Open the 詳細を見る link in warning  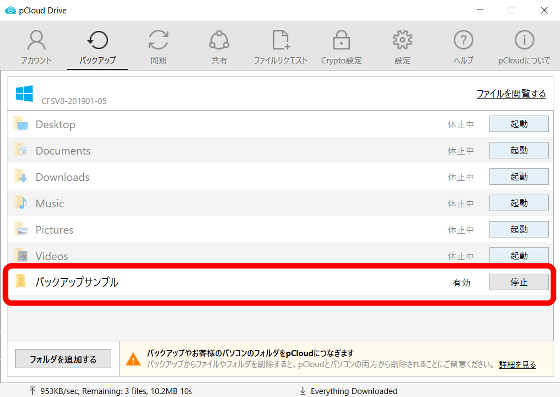coord(517,365)
